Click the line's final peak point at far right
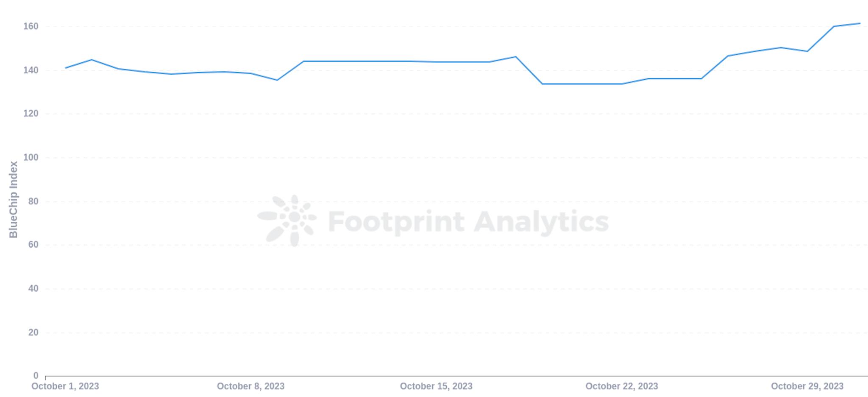The width and height of the screenshot is (868, 397). 860,23
